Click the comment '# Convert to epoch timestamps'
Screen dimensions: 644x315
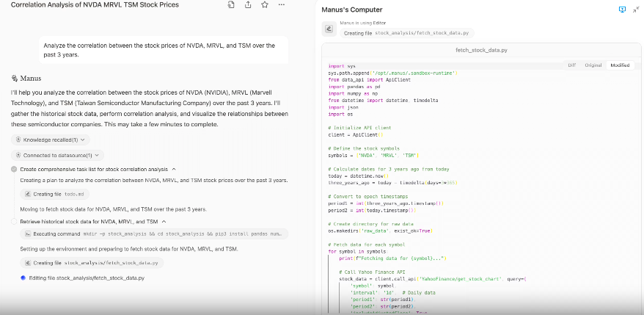368,197
